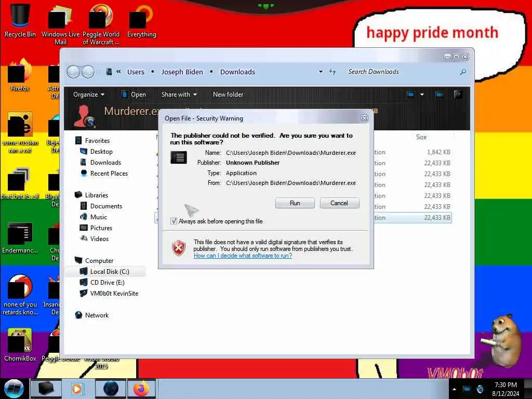This screenshot has width=532, height=399.
Task: Open Endermanc... desktop icon
Action: tap(20, 237)
